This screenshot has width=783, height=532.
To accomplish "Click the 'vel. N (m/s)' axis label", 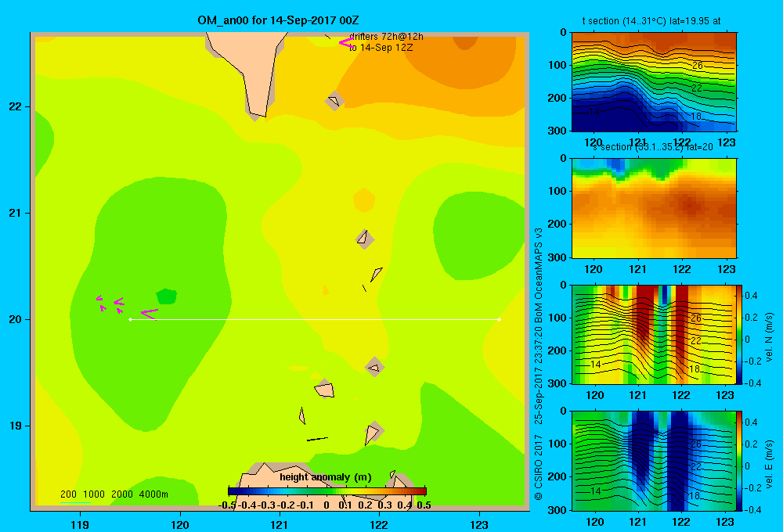I will point(769,337).
